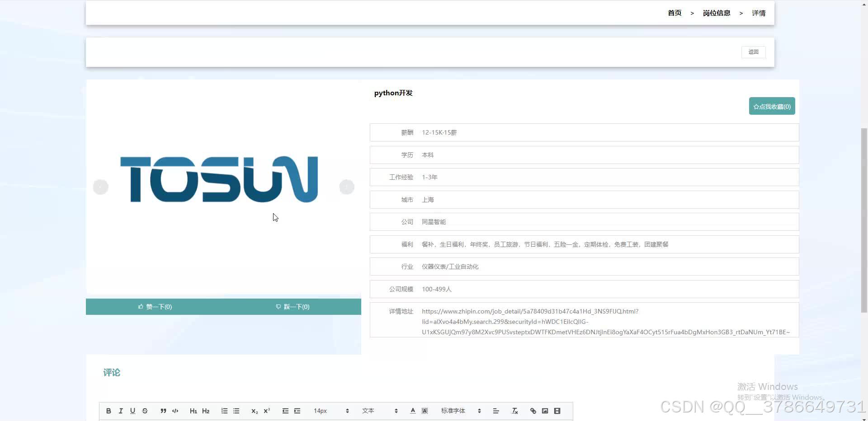
Task: Apply superscript formatting
Action: (266, 411)
